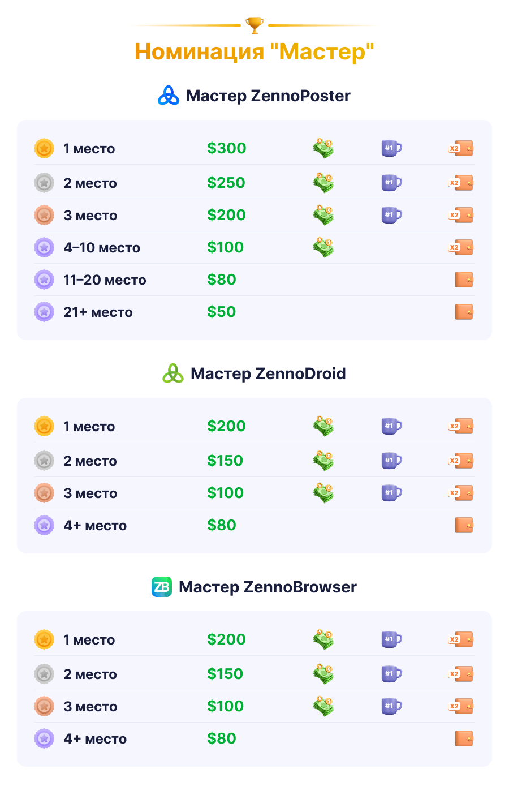Click the gold trophy icon at top
Image resolution: width=509 pixels, height=812 pixels.
[x=255, y=25]
